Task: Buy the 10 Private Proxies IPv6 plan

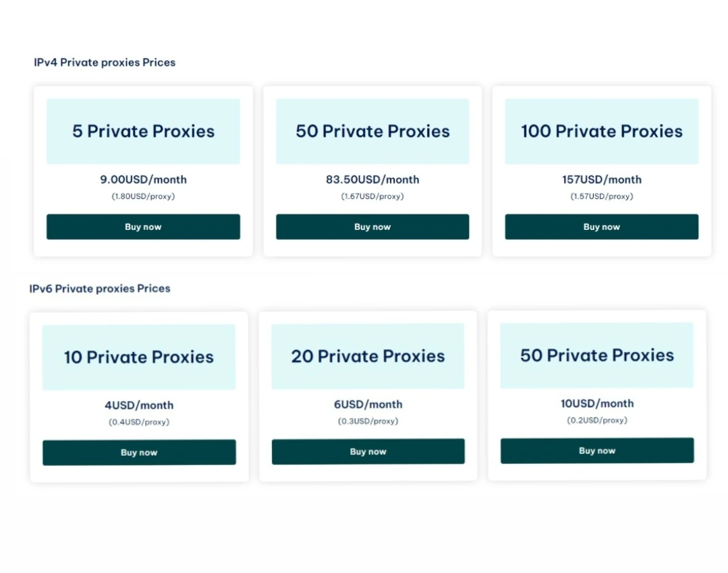Action: click(x=139, y=452)
